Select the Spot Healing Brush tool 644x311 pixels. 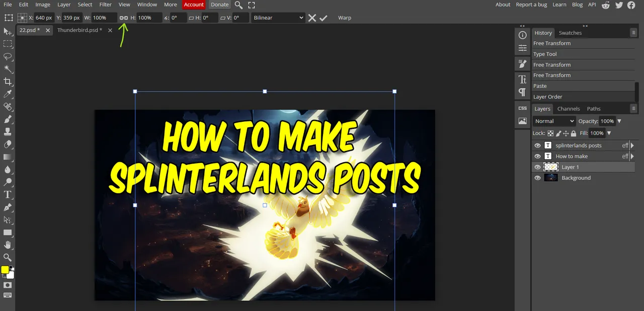pyautogui.click(x=8, y=107)
